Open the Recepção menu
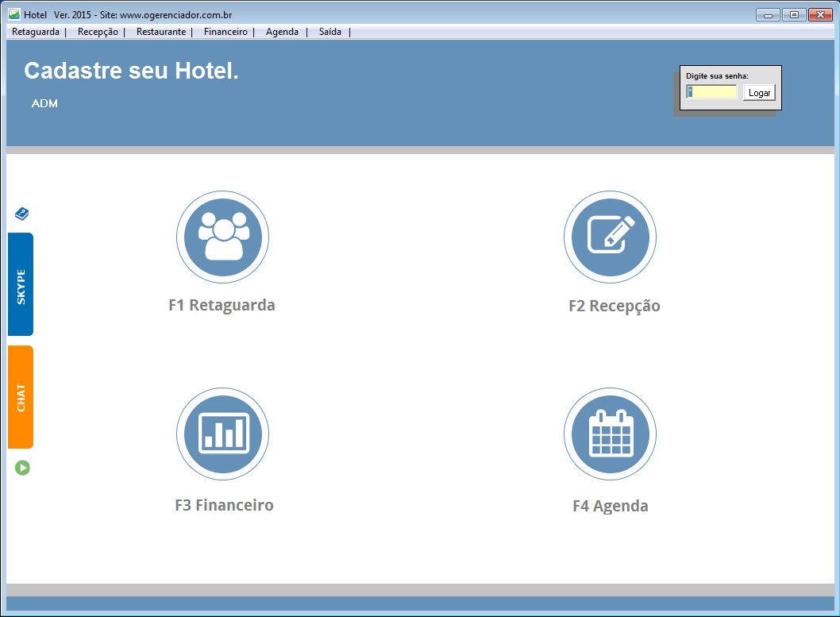This screenshot has width=840, height=617. pyautogui.click(x=98, y=32)
